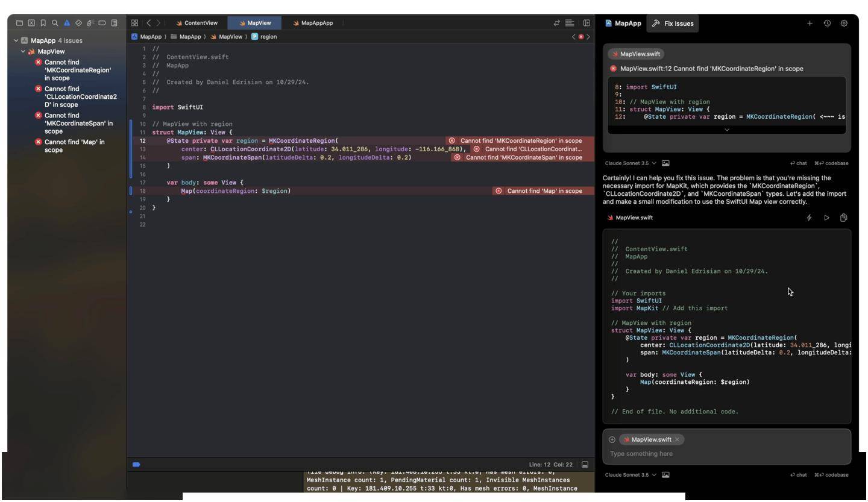The width and height of the screenshot is (868, 502).
Task: Apply suggested code with lightning bolt icon
Action: pos(809,218)
